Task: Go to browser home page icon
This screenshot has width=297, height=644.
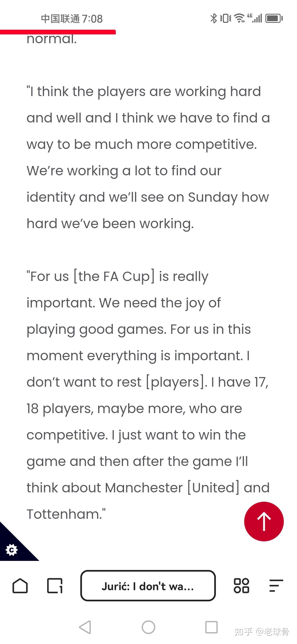Action: coord(20,586)
